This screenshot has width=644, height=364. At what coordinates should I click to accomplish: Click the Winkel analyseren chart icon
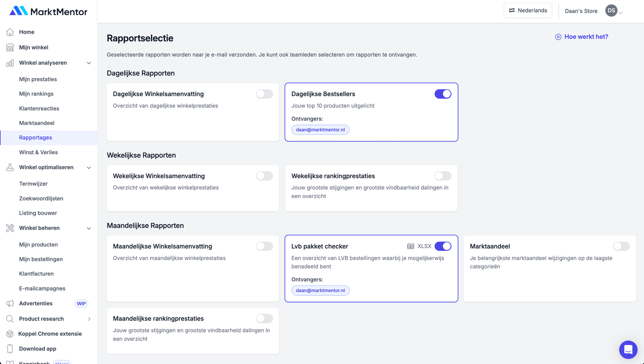point(10,63)
